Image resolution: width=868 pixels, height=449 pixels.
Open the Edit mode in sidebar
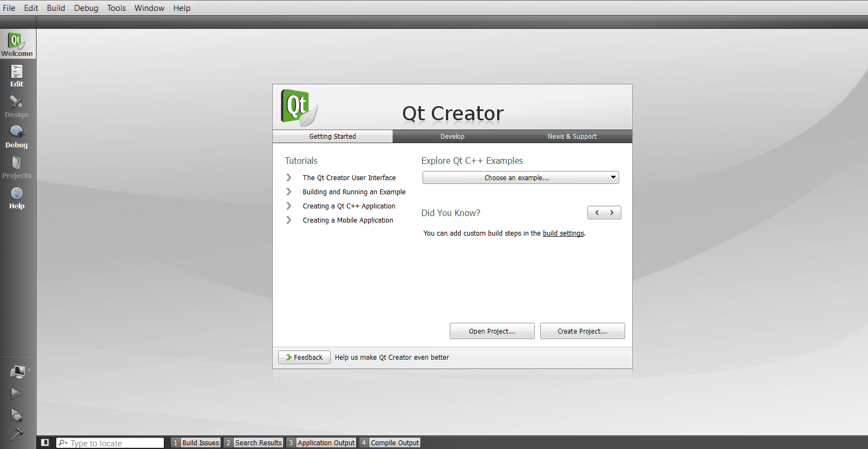coord(17,76)
